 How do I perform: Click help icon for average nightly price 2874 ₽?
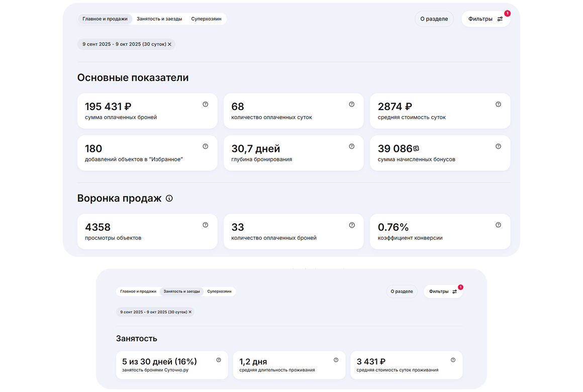pos(498,105)
